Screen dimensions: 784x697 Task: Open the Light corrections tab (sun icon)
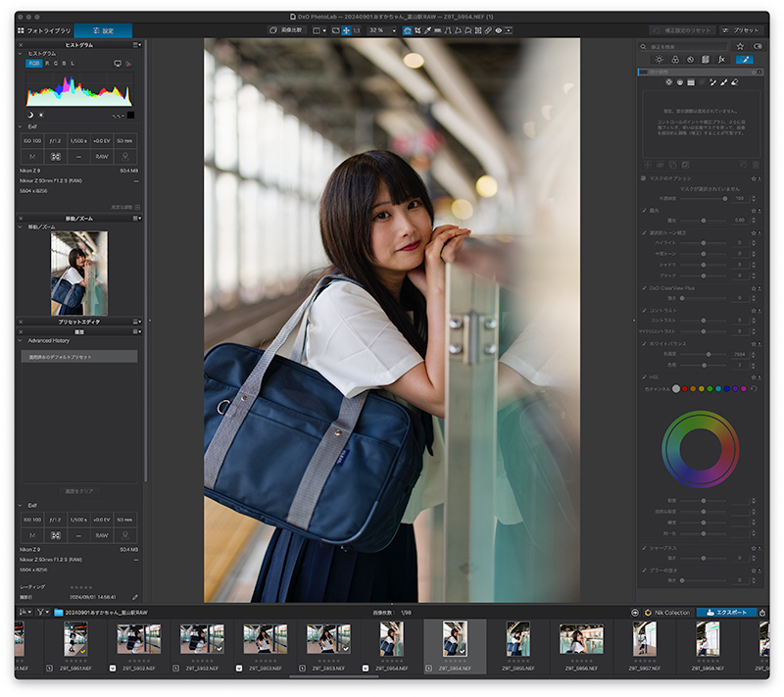pyautogui.click(x=660, y=60)
